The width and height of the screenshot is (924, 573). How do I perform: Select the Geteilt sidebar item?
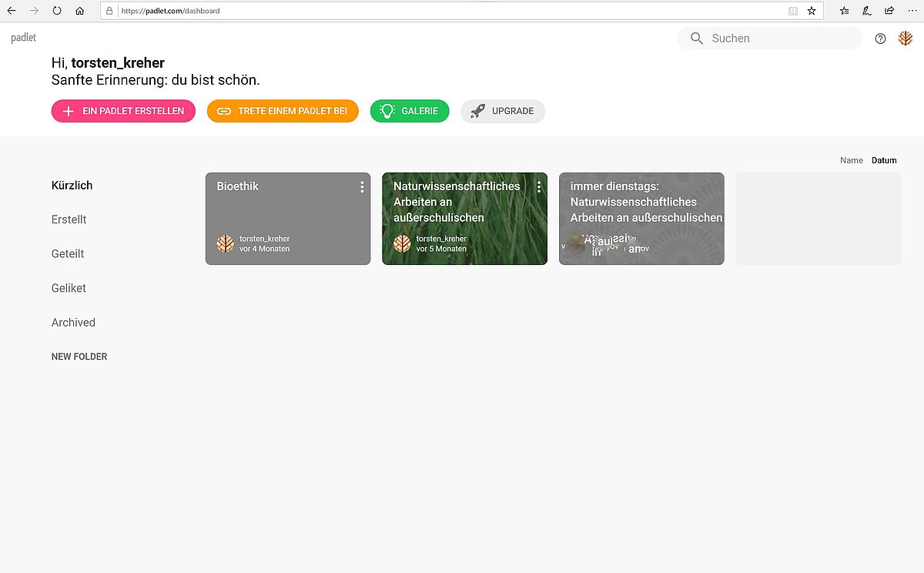[x=68, y=254]
